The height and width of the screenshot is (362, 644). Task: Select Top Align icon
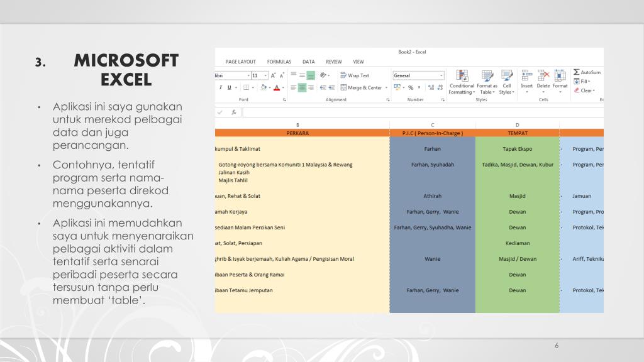tap(293, 75)
